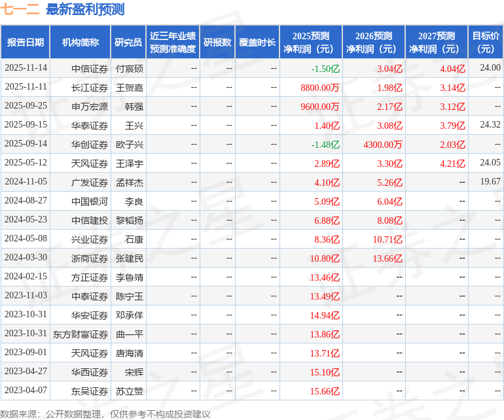Click the 七一二 stock name
This screenshot has width=504, height=420.
(20, 9)
